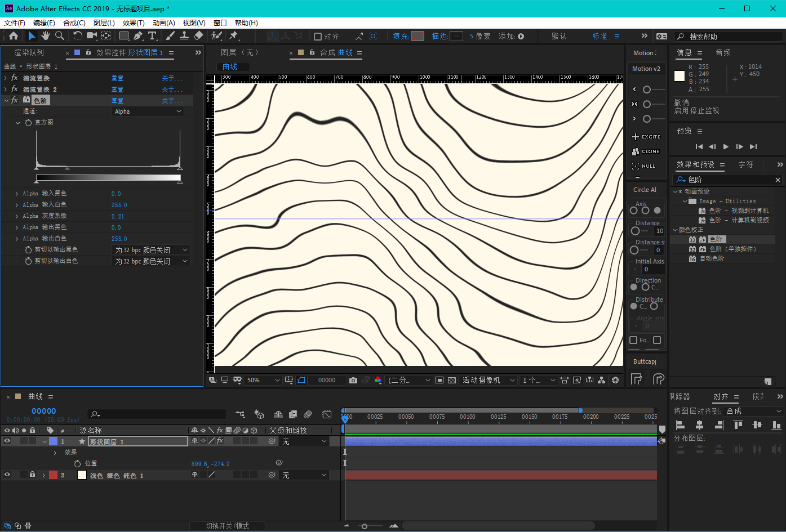Open the 合成(C) menu
Image resolution: width=786 pixels, height=532 pixels.
tap(74, 23)
